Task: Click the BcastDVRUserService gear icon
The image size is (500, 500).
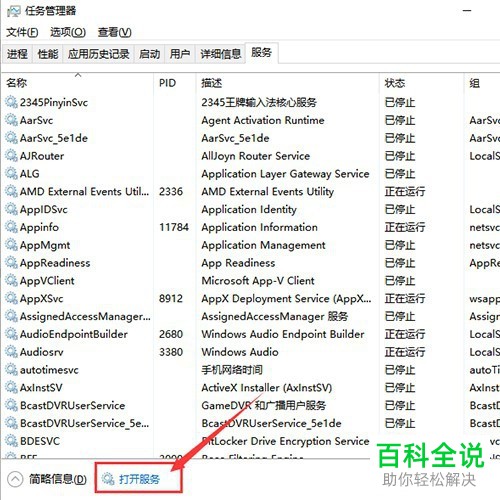Action: (11, 405)
